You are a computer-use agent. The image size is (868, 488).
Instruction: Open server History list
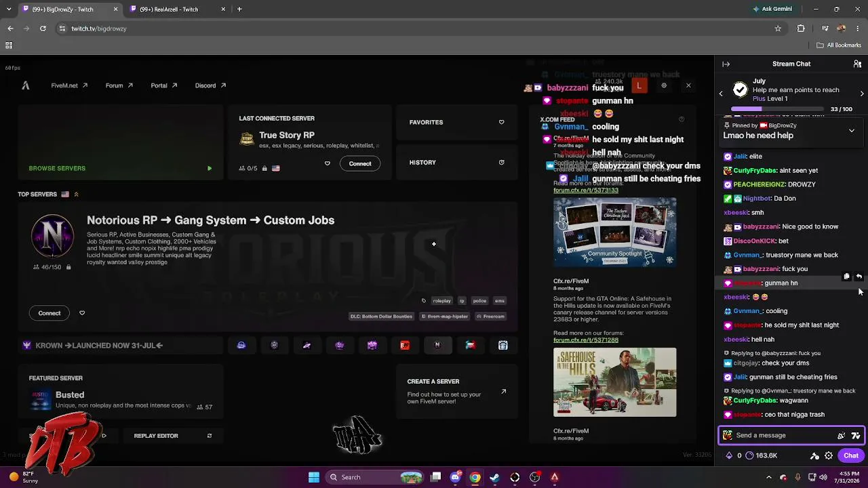point(457,162)
